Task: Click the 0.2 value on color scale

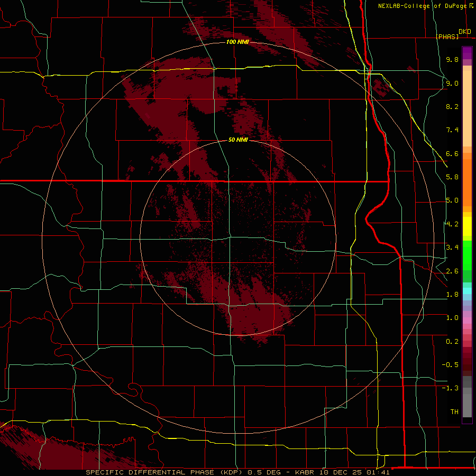Action: (452, 342)
